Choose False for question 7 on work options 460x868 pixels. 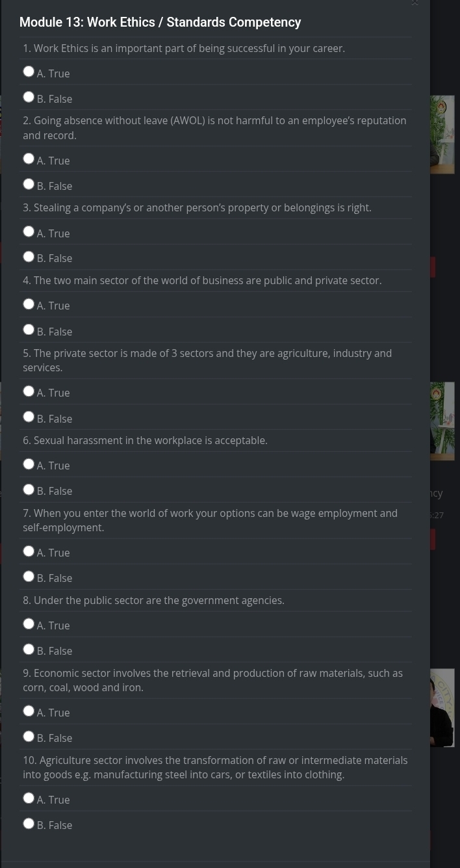click(x=29, y=577)
